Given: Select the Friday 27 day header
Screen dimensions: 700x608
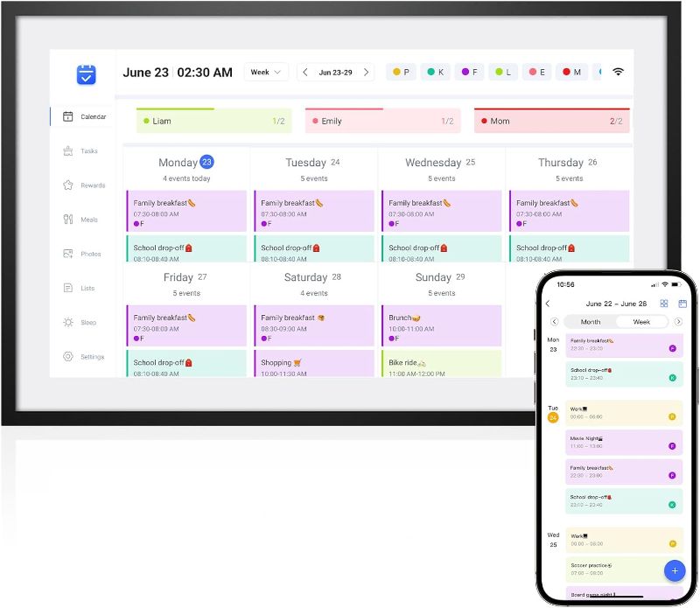Looking at the screenshot, I should point(185,277).
